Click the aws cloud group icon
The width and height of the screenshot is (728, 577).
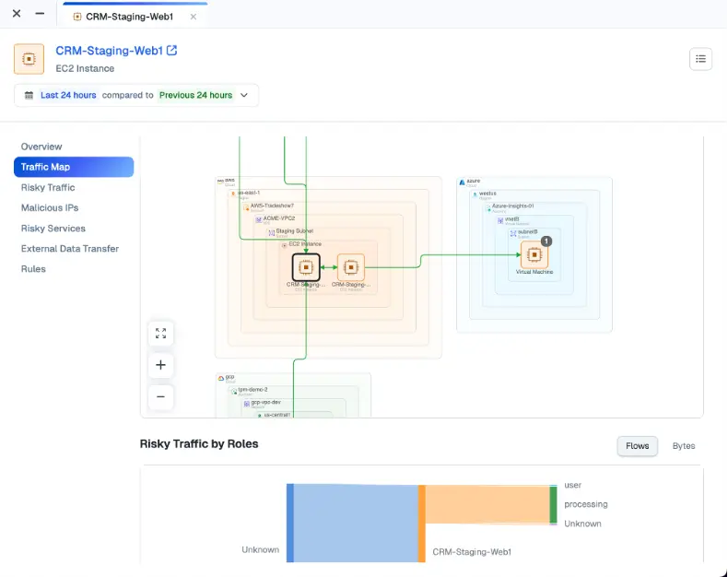[x=220, y=181]
